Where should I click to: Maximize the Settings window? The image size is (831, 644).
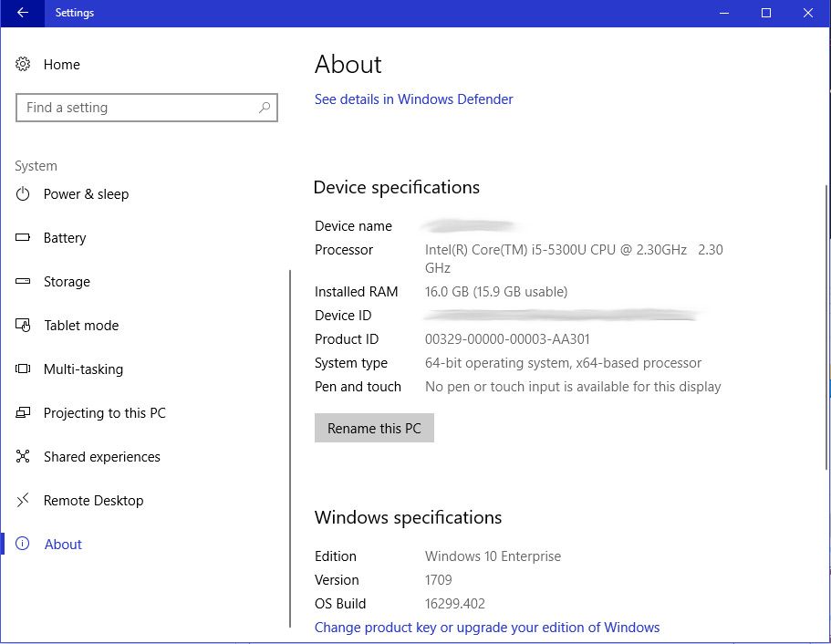click(x=766, y=13)
